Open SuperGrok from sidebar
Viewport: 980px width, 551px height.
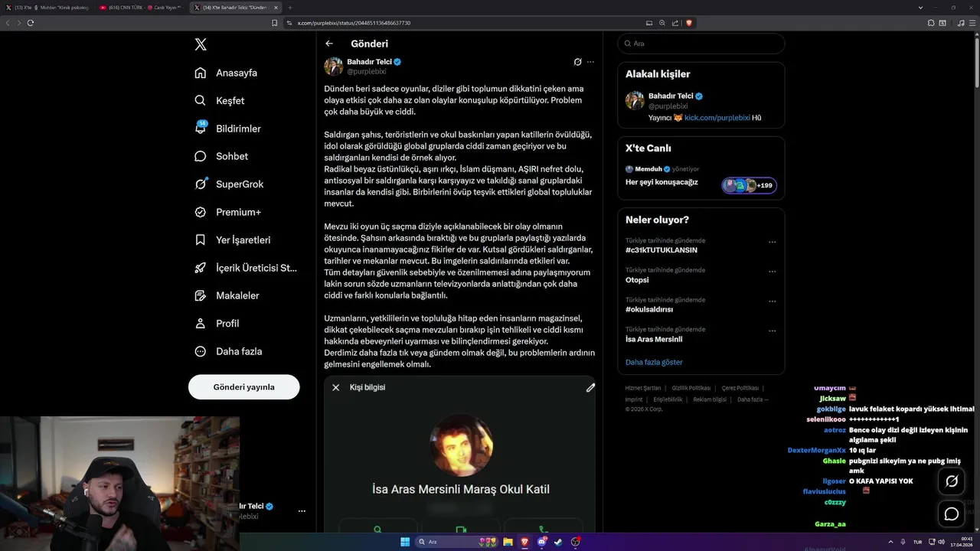pos(229,184)
